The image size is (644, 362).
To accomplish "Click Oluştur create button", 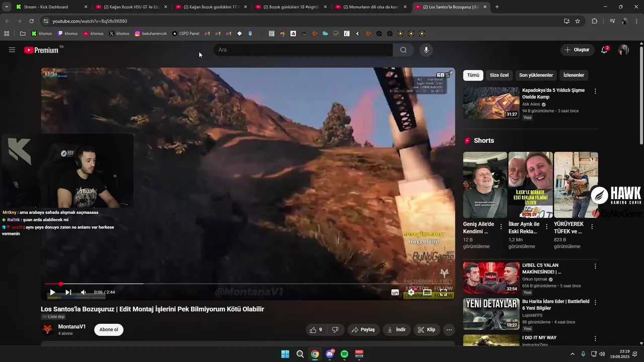I will 577,50.
